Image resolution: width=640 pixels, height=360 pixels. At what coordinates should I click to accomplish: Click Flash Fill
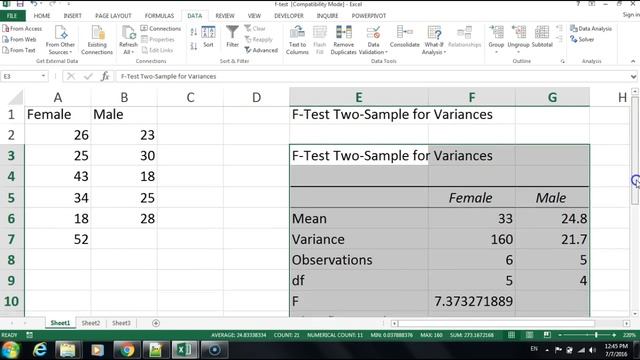coord(320,40)
